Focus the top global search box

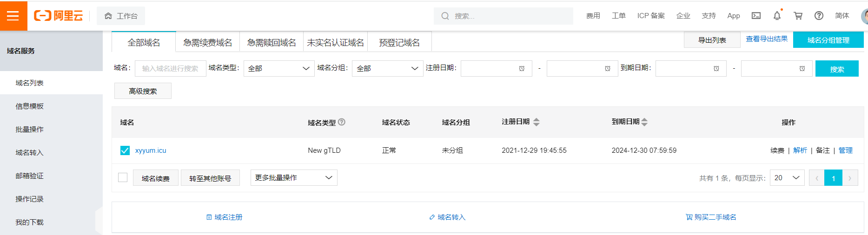(x=504, y=16)
